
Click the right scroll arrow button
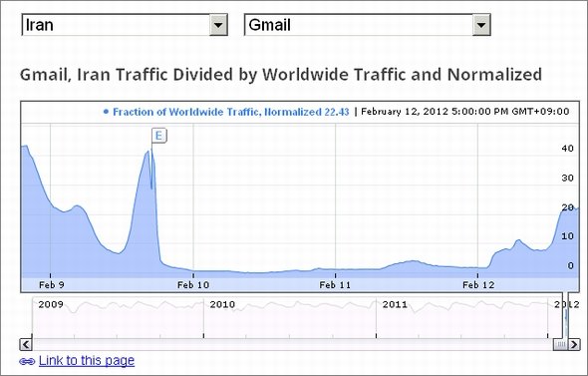tap(574, 344)
